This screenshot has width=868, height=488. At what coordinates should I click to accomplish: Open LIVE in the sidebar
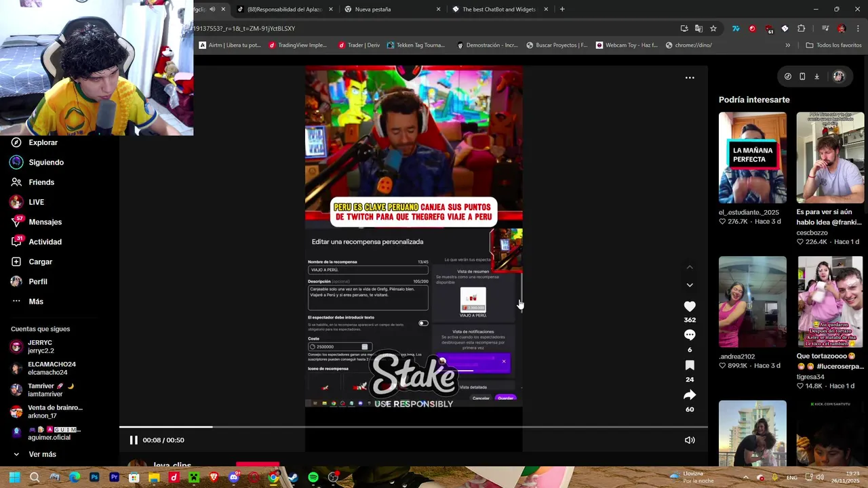pos(28,202)
